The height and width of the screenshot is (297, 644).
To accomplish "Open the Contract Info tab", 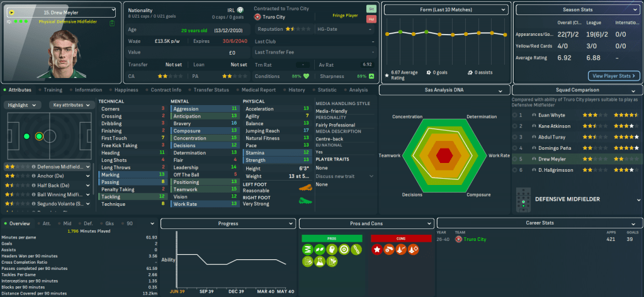I will (167, 90).
